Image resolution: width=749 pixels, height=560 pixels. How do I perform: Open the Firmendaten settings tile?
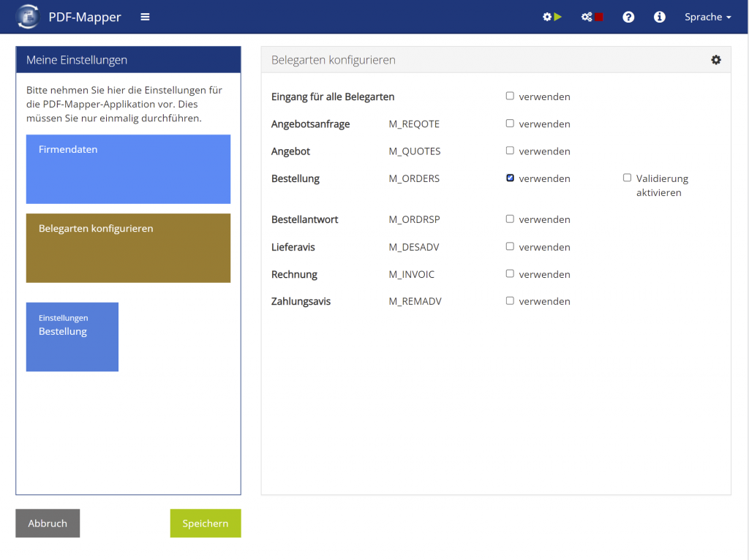(x=128, y=169)
